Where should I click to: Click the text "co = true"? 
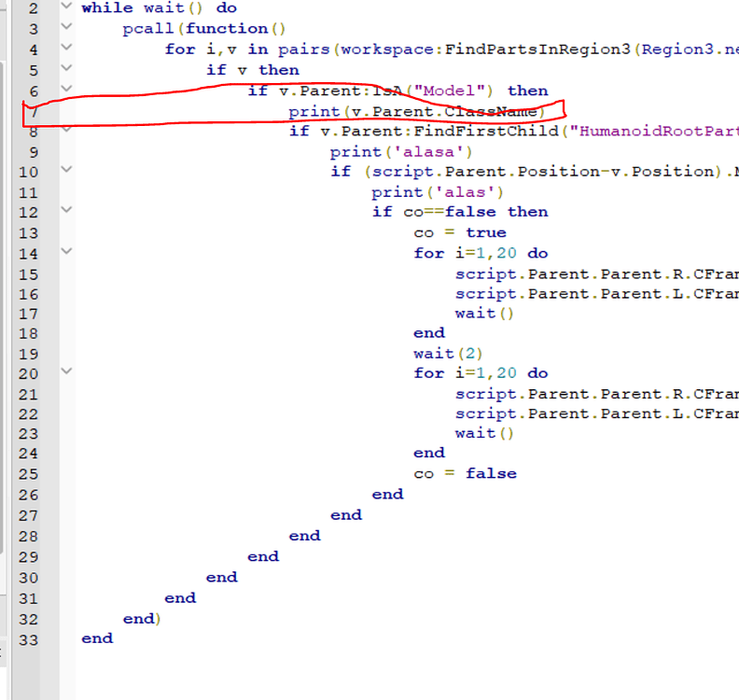[460, 232]
